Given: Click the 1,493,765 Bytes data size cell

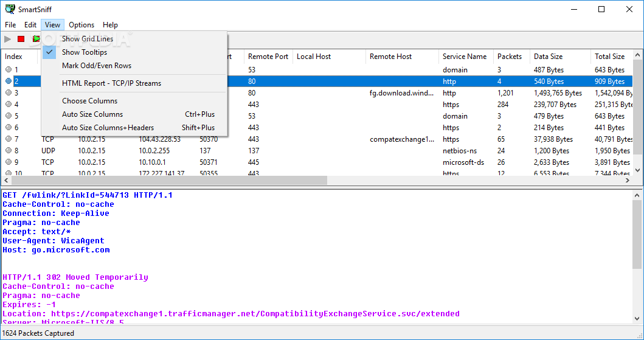Looking at the screenshot, I should coord(558,93).
